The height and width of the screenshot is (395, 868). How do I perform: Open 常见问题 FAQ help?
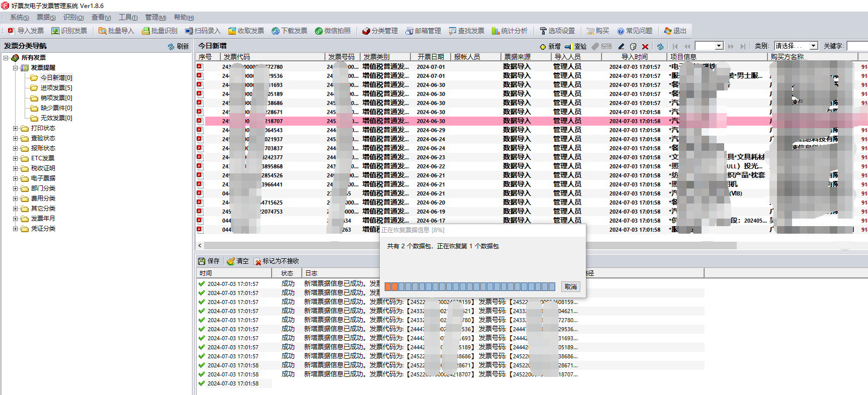tap(635, 31)
